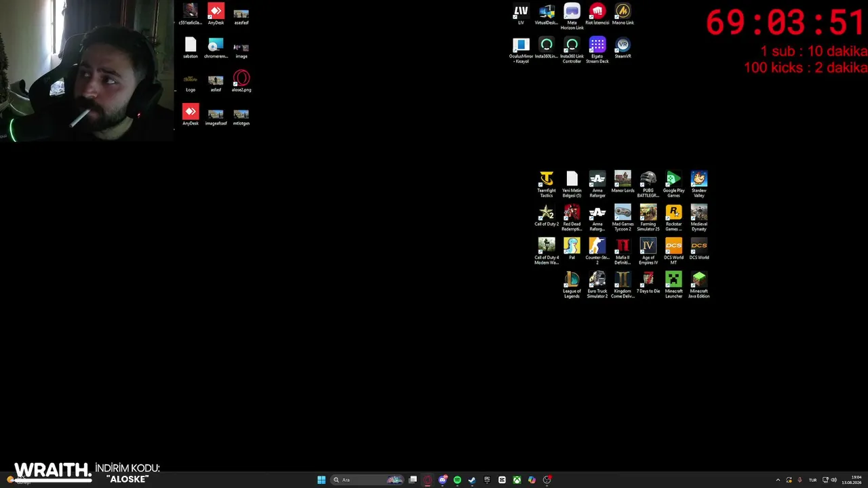This screenshot has width=868, height=488.
Task: Launch the Euro Truck Simulator 2 icon
Action: tap(597, 285)
